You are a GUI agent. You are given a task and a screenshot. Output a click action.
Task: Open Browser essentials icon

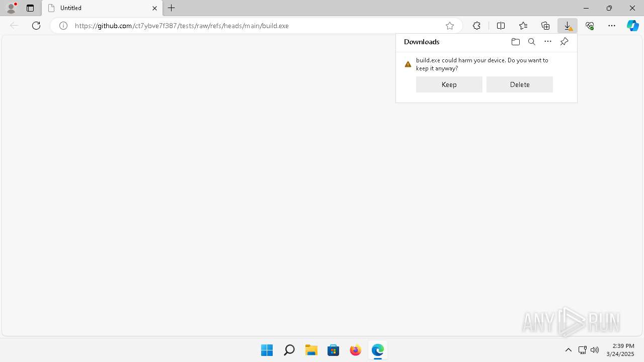point(590,26)
